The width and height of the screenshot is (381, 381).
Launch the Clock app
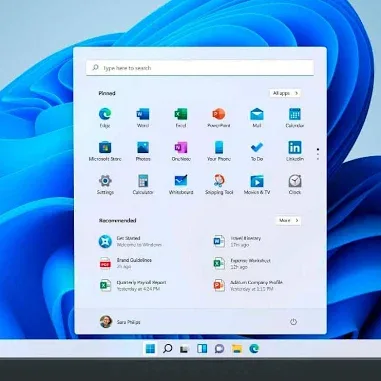(x=295, y=184)
